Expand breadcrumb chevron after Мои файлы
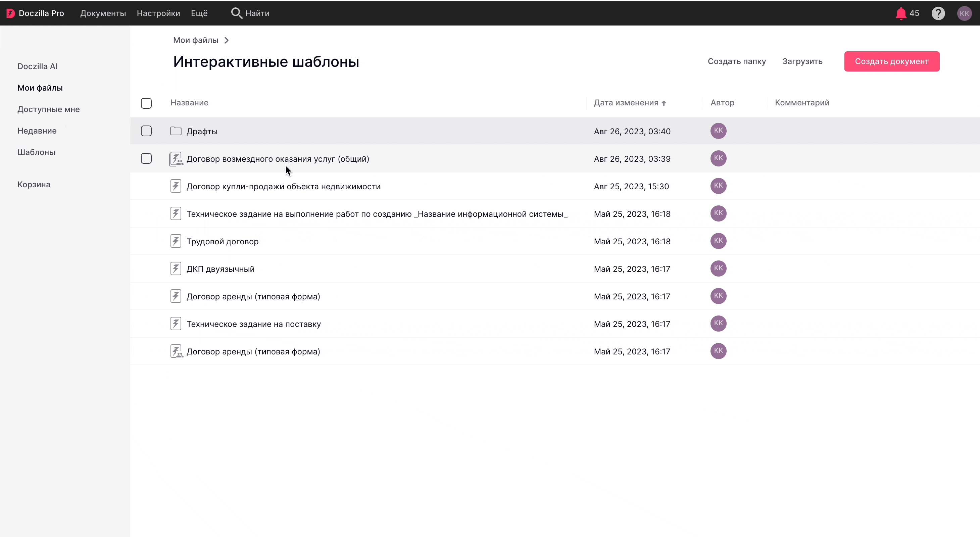This screenshot has height=537, width=980. 226,40
